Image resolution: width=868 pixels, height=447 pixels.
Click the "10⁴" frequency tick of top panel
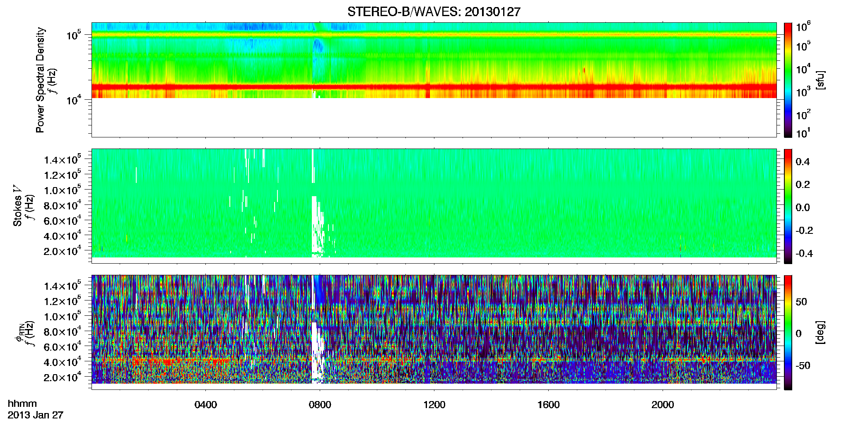(74, 99)
